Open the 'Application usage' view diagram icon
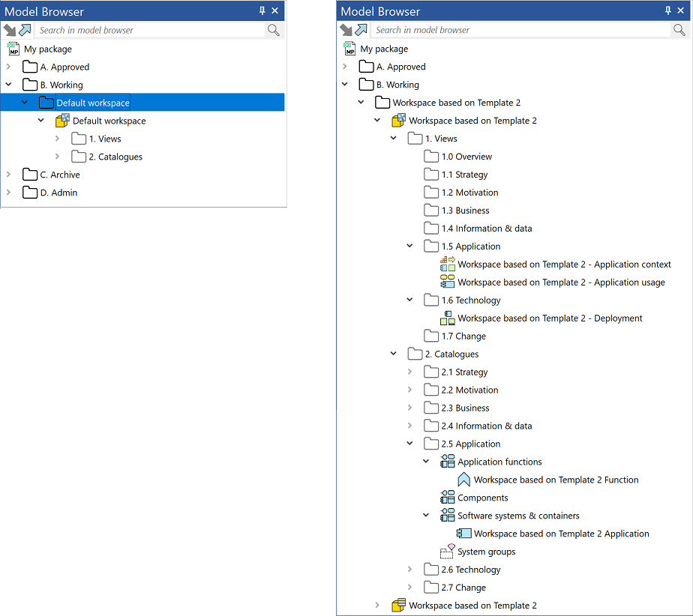 coord(446,282)
